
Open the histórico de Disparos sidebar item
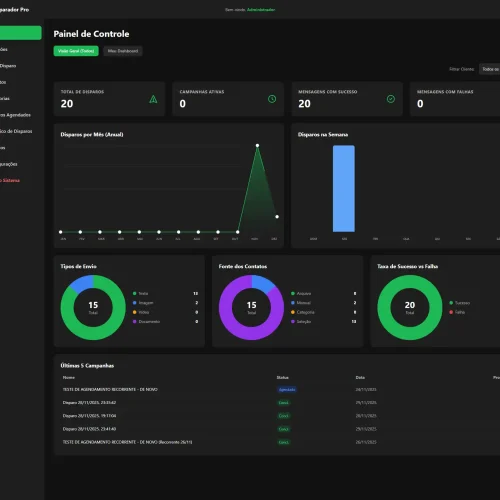coord(16,131)
